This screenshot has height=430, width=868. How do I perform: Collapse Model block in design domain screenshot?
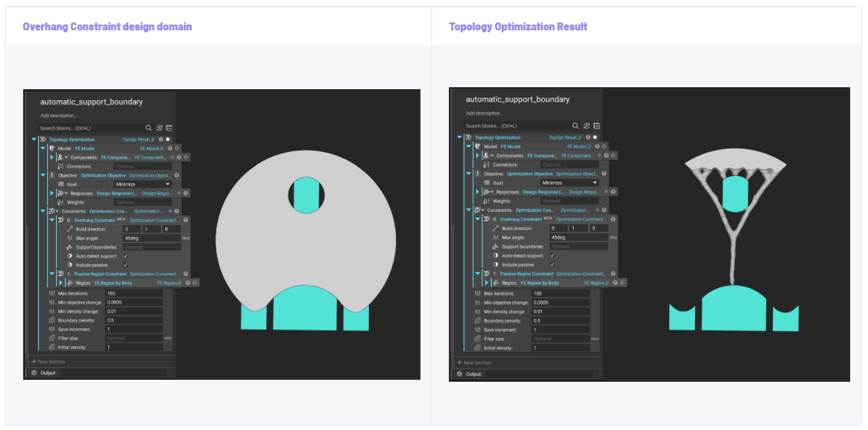pos(43,149)
